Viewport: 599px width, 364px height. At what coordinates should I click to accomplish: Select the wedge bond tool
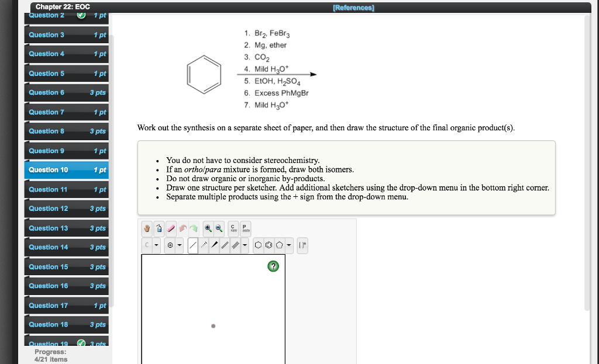214,244
